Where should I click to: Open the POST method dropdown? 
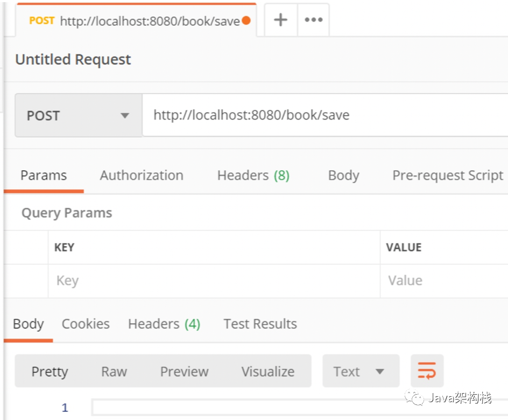tap(79, 116)
